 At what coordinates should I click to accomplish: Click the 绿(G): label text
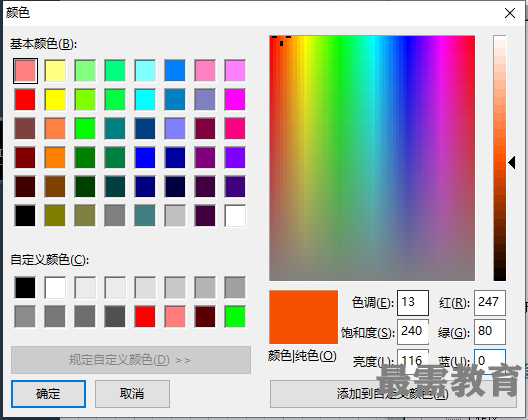point(454,333)
